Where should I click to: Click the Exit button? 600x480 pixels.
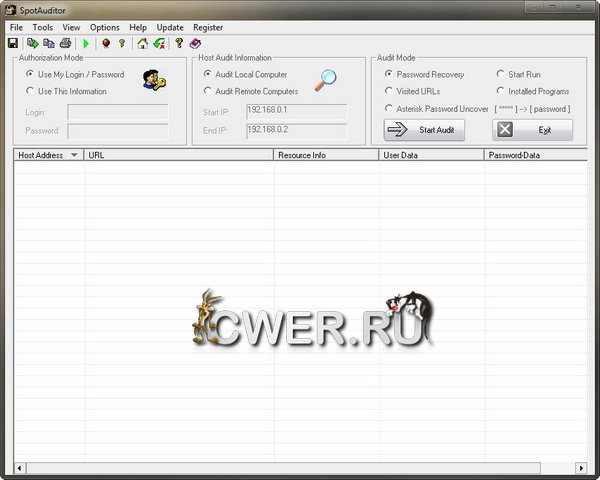point(532,130)
